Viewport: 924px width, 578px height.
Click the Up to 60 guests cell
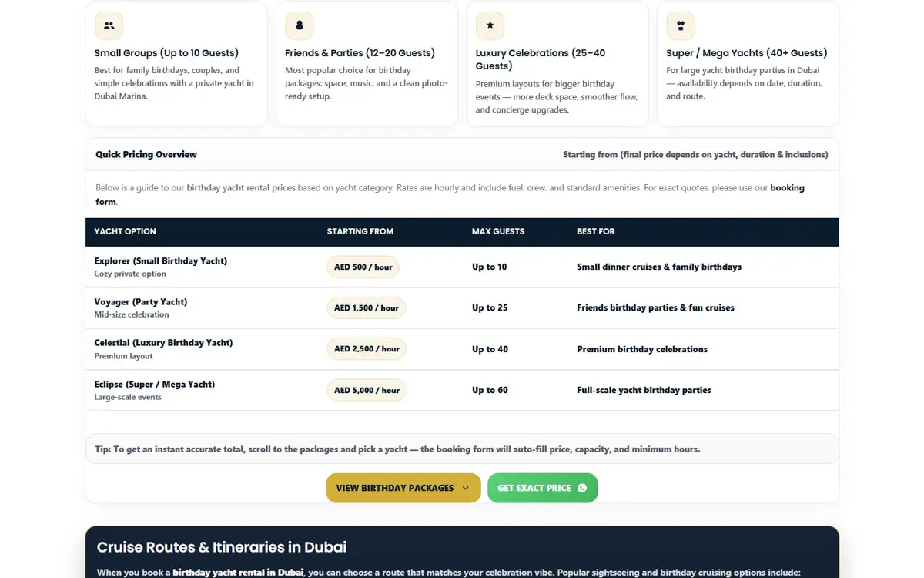pyautogui.click(x=490, y=390)
